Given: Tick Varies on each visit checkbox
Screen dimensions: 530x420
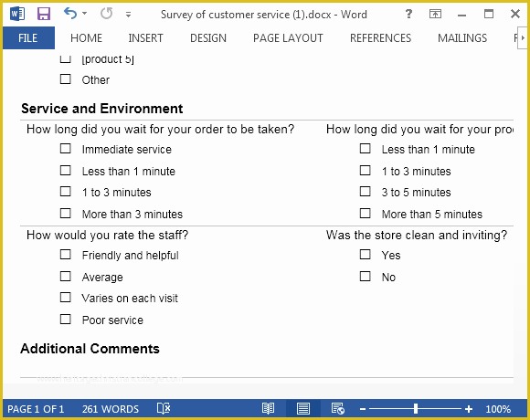Looking at the screenshot, I should coord(65,298).
